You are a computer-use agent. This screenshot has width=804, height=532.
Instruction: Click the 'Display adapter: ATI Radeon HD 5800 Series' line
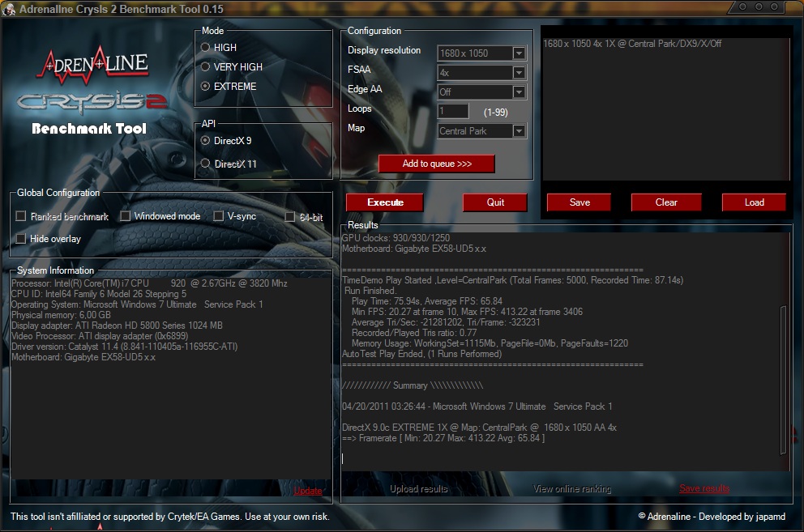pyautogui.click(x=117, y=326)
